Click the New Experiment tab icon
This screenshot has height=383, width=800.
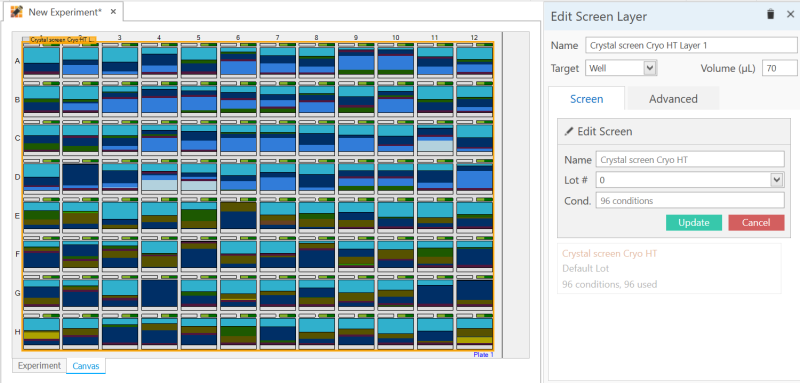click(17, 11)
